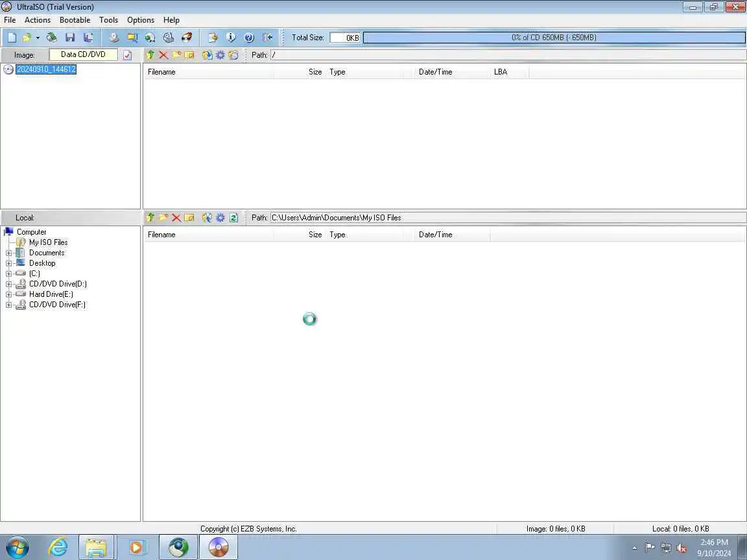Expand the (C:) drive node
747x560 pixels.
pyautogui.click(x=8, y=274)
